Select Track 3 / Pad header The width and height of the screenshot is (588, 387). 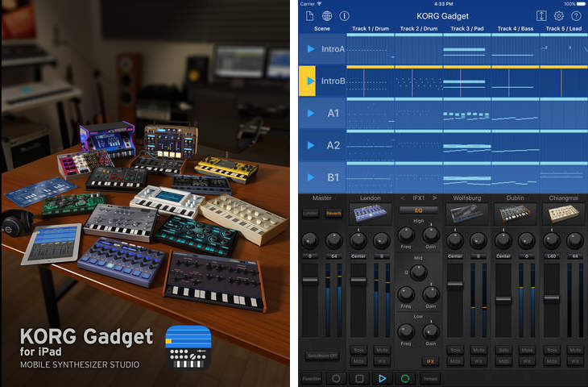click(467, 28)
